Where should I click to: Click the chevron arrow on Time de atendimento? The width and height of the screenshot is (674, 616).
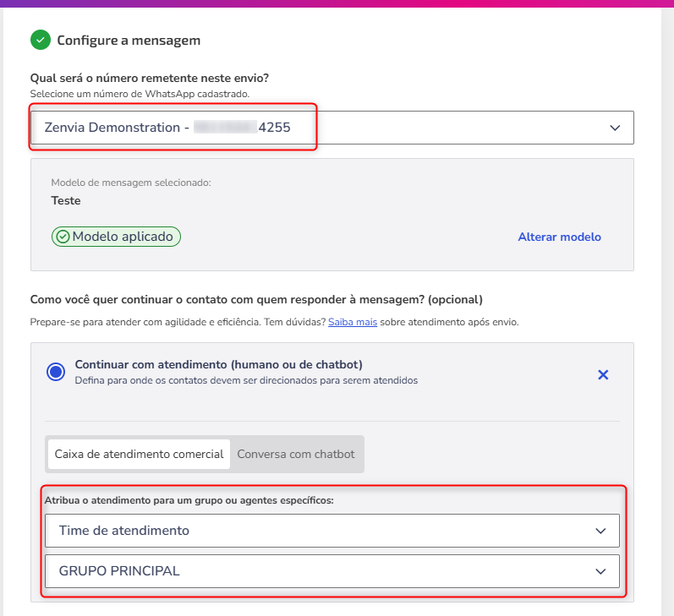click(x=600, y=531)
